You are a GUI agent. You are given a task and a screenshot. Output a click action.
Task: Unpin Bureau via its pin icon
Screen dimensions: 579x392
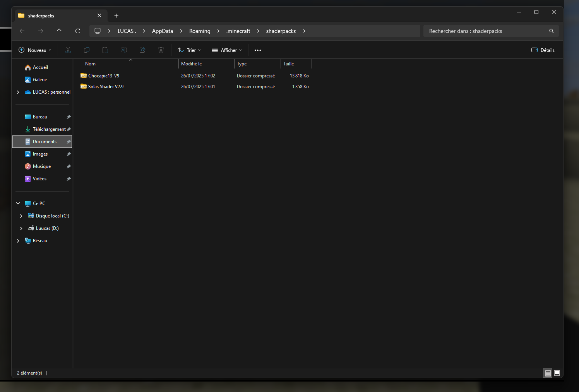(69, 117)
